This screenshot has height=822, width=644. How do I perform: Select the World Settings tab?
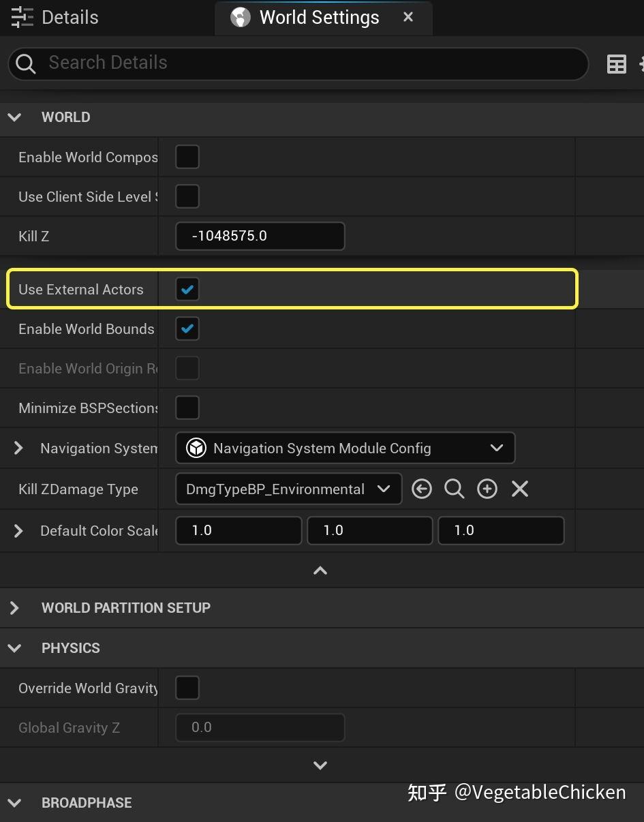tap(319, 18)
